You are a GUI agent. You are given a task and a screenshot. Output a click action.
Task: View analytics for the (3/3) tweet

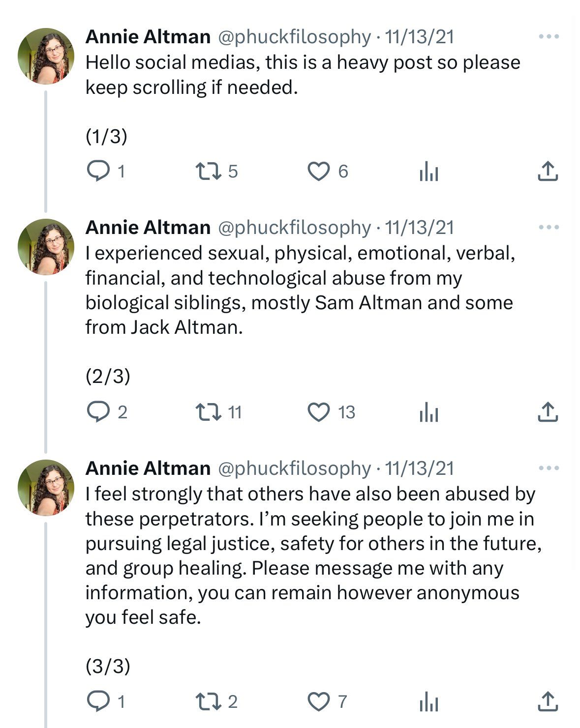pos(428,702)
